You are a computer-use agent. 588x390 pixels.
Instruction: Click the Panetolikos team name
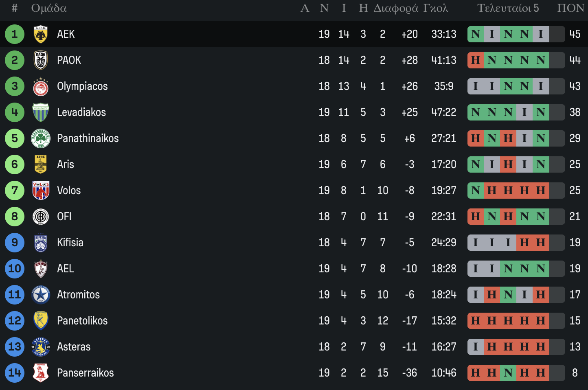pos(82,321)
